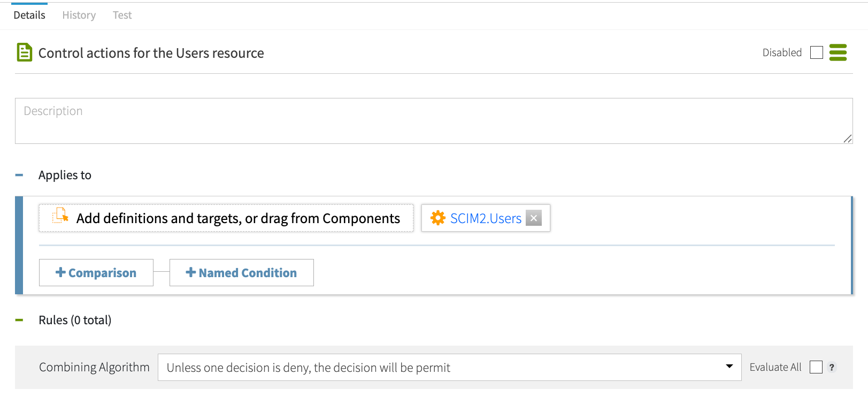Open the green hamburger menu
The height and width of the screenshot is (397, 868).
click(838, 52)
